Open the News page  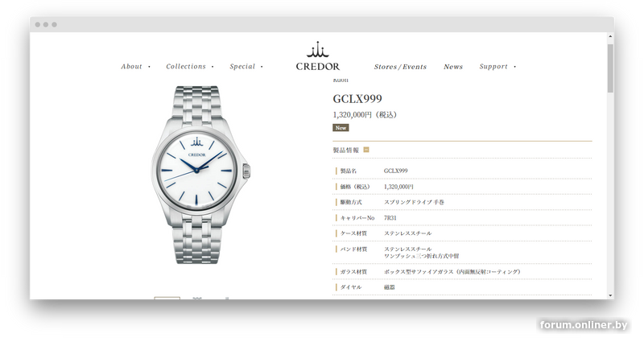453,67
